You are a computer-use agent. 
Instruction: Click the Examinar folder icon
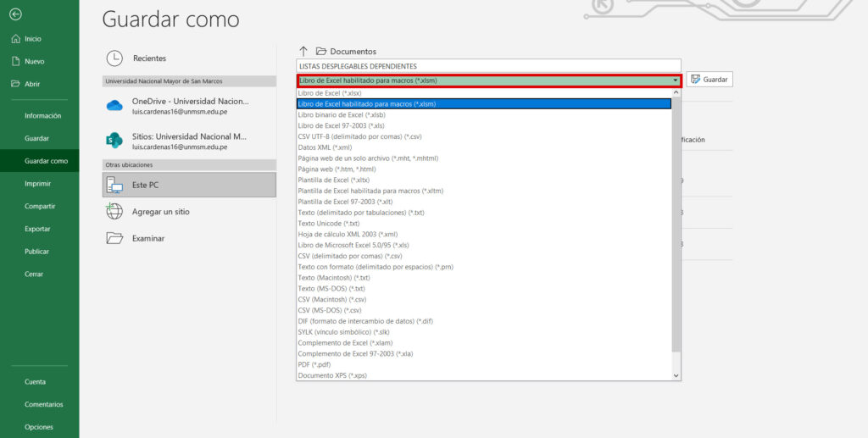114,238
